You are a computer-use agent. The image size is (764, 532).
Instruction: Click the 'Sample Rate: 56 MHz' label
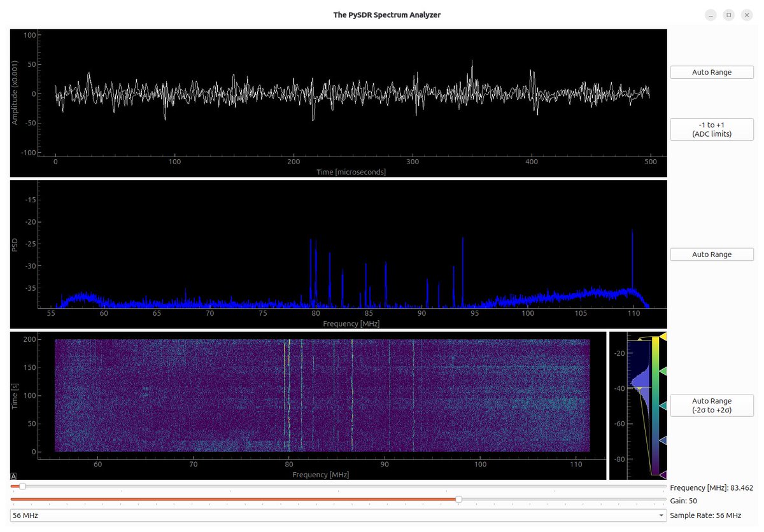point(705,515)
